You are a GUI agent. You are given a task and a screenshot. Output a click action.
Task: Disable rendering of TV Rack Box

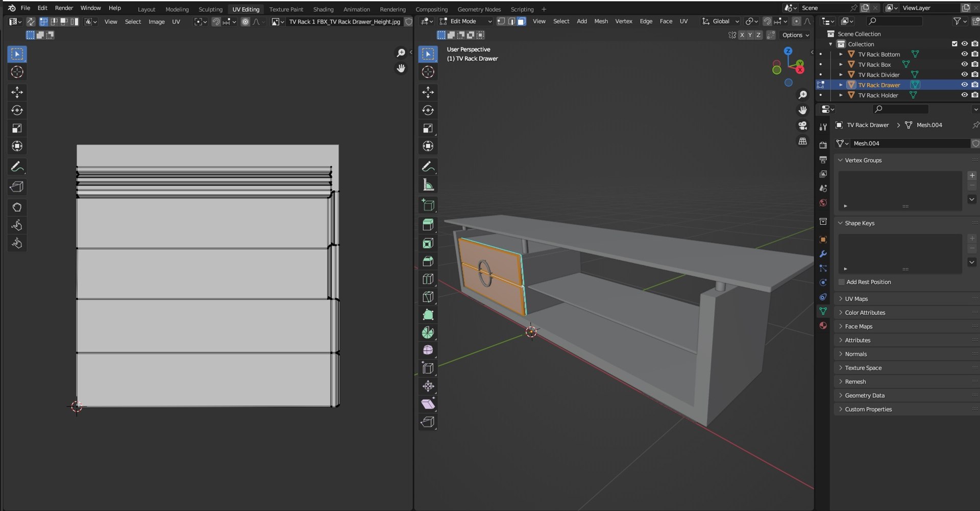(974, 64)
